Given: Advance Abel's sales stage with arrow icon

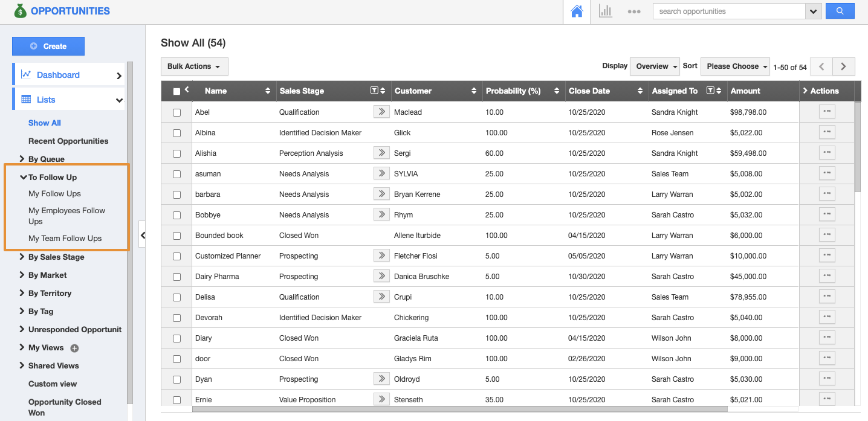Looking at the screenshot, I should tap(381, 112).
